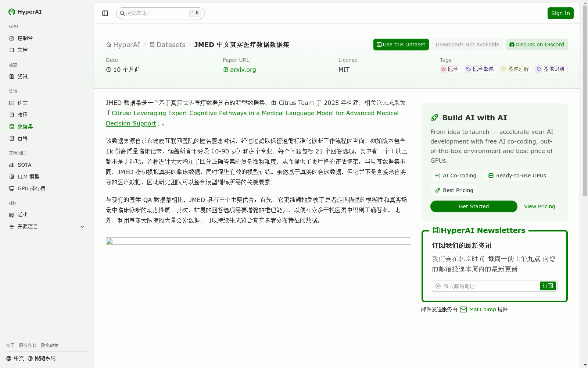The width and height of the screenshot is (588, 368).
Task: Click the scrollbar down arrow
Action: 585,365
